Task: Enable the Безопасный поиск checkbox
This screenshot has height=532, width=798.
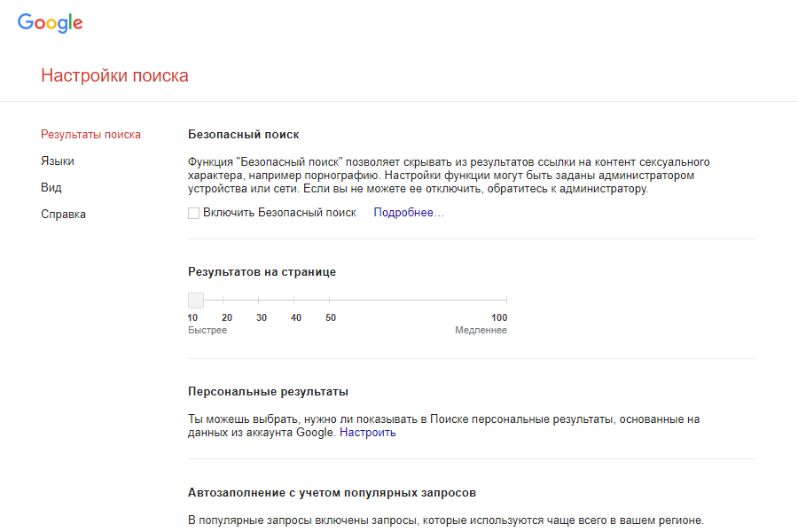Action: coord(193,213)
